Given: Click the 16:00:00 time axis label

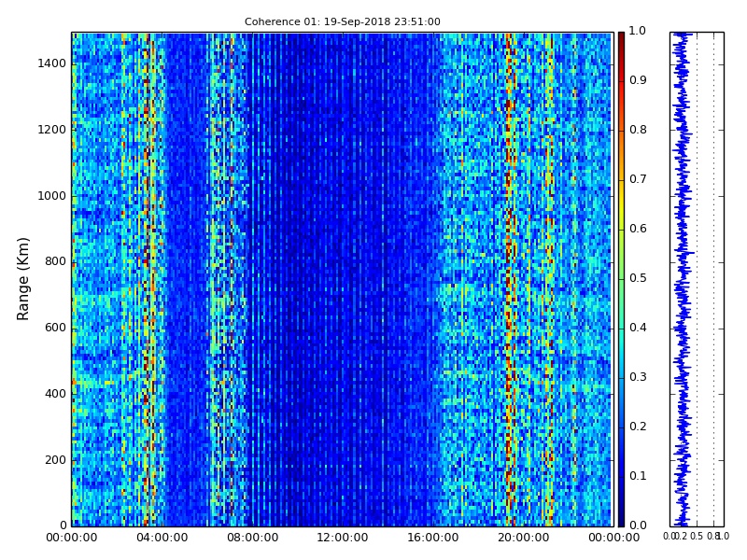Looking at the screenshot, I should pos(432,538).
